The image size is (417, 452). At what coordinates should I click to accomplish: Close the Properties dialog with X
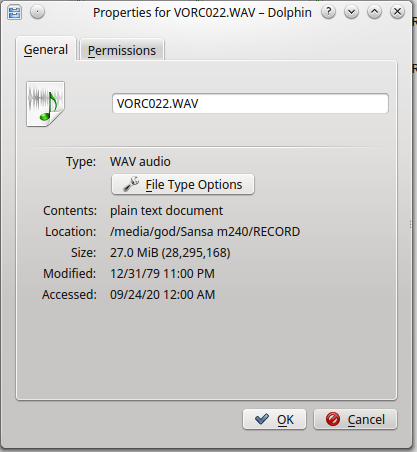397,13
